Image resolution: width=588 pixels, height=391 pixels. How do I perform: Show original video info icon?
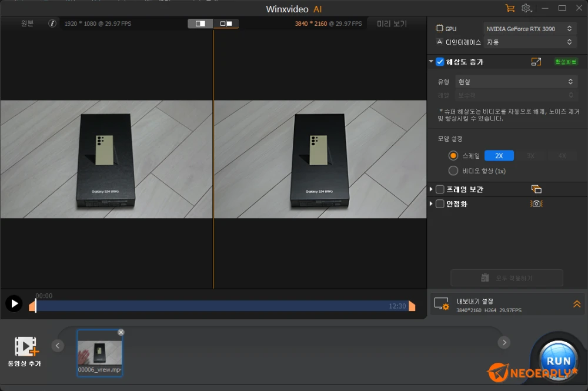(x=52, y=24)
